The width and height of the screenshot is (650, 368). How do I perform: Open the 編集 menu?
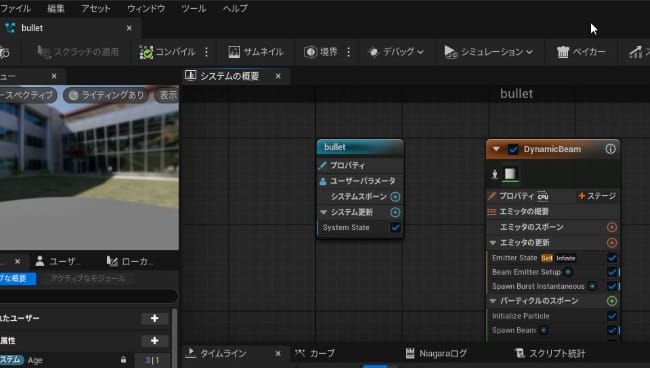[56, 8]
